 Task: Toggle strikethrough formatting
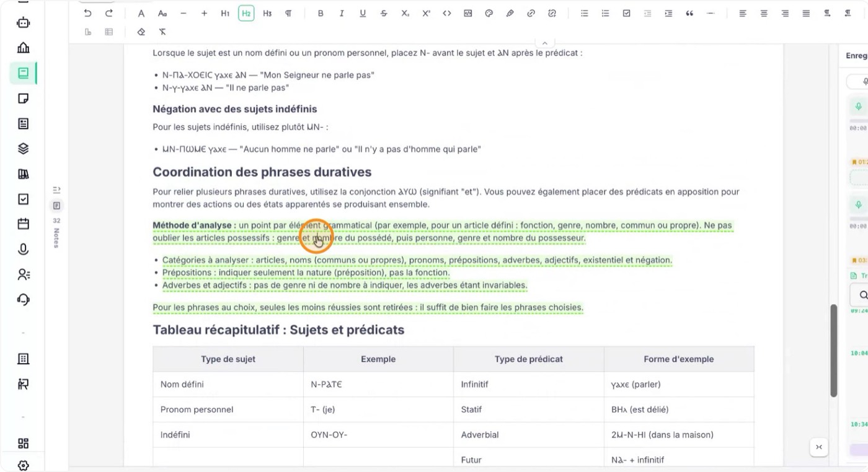click(384, 14)
